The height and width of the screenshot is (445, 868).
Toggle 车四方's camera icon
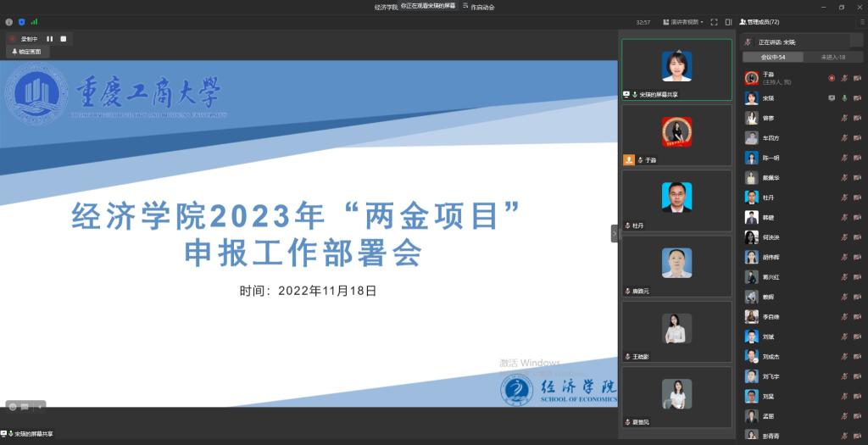click(x=857, y=138)
